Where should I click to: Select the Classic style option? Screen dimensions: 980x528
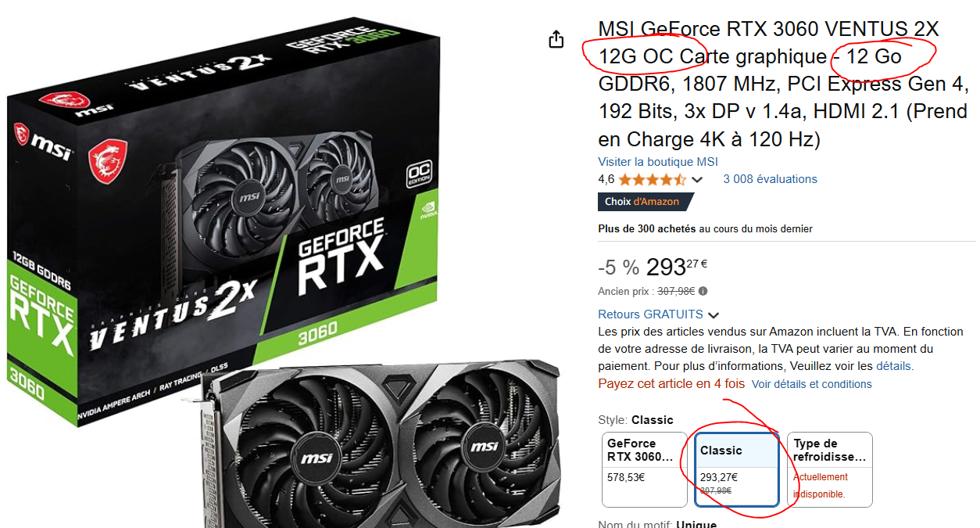pyautogui.click(x=737, y=469)
